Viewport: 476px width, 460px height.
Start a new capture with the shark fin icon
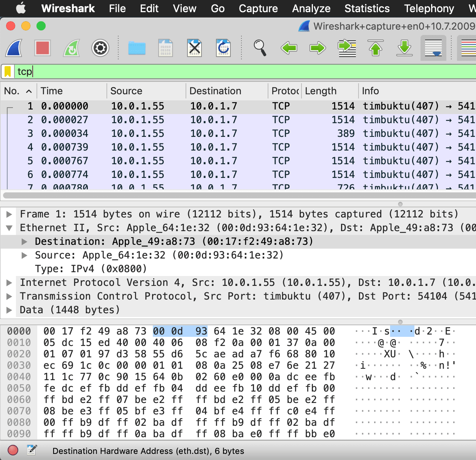(x=13, y=48)
